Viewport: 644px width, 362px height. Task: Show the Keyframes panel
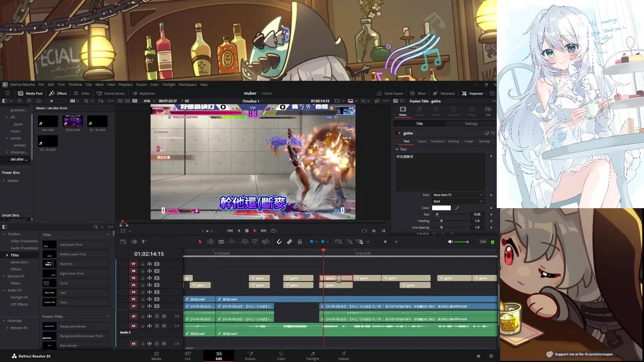143,93
